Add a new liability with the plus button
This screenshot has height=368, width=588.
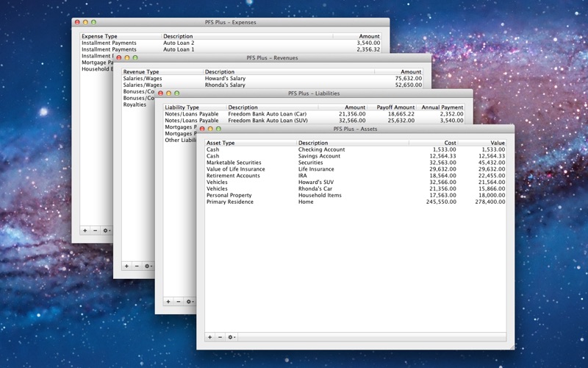tap(168, 301)
